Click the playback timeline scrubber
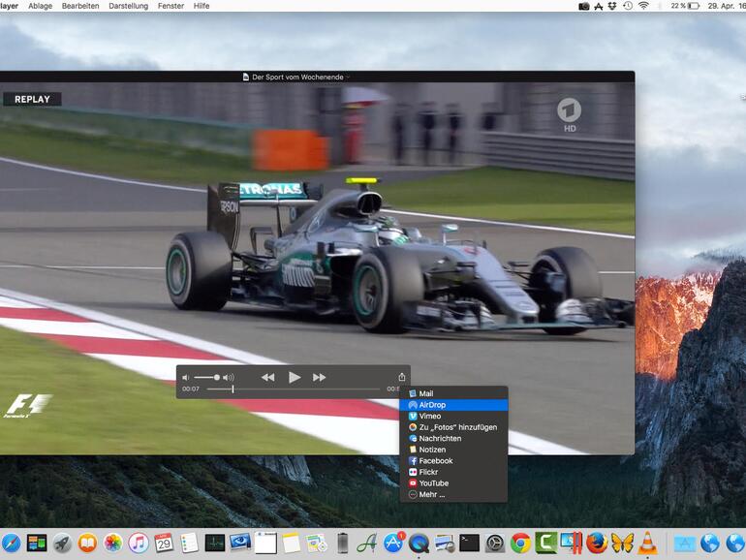 tap(233, 389)
